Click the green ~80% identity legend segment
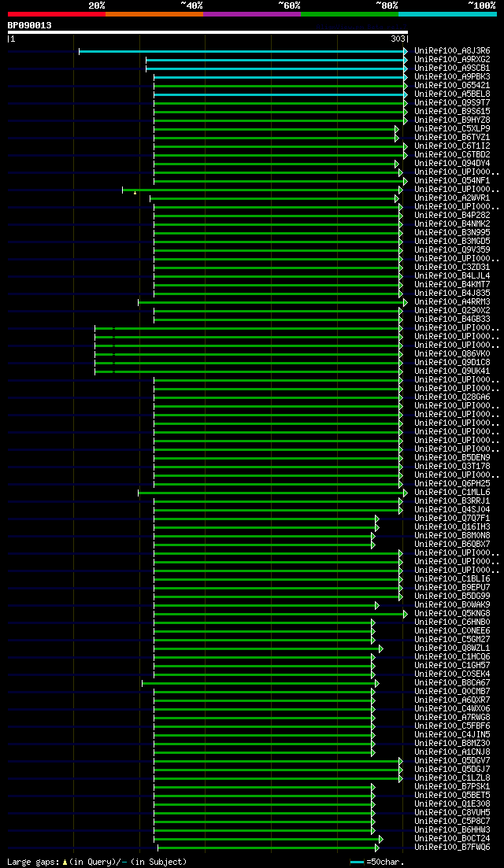504x868 pixels. [x=350, y=14]
